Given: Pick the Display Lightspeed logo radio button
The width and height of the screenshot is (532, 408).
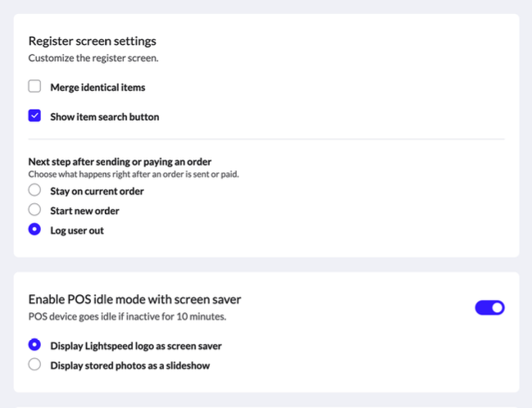Looking at the screenshot, I should point(34,345).
